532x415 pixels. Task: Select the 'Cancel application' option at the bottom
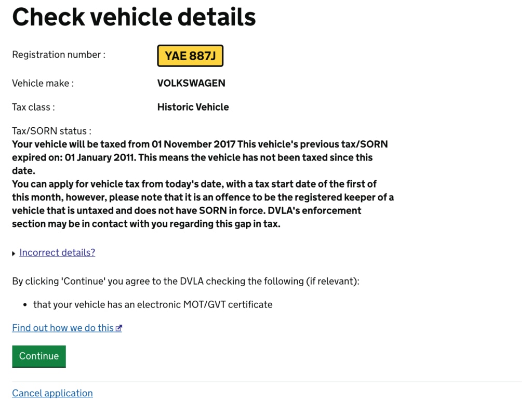tap(52, 393)
